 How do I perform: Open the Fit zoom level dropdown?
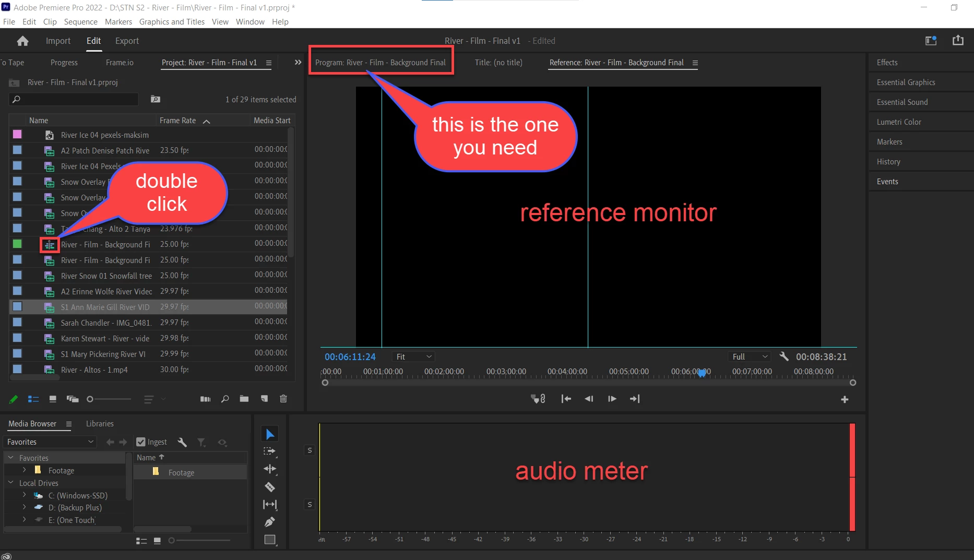[413, 356]
